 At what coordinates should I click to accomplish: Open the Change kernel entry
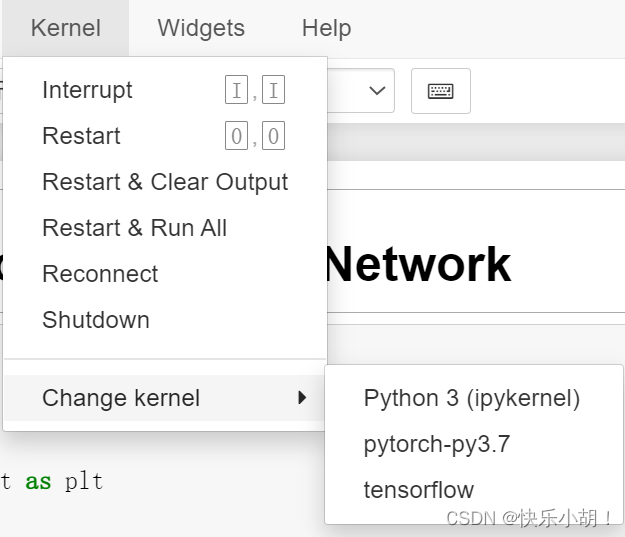(165, 398)
